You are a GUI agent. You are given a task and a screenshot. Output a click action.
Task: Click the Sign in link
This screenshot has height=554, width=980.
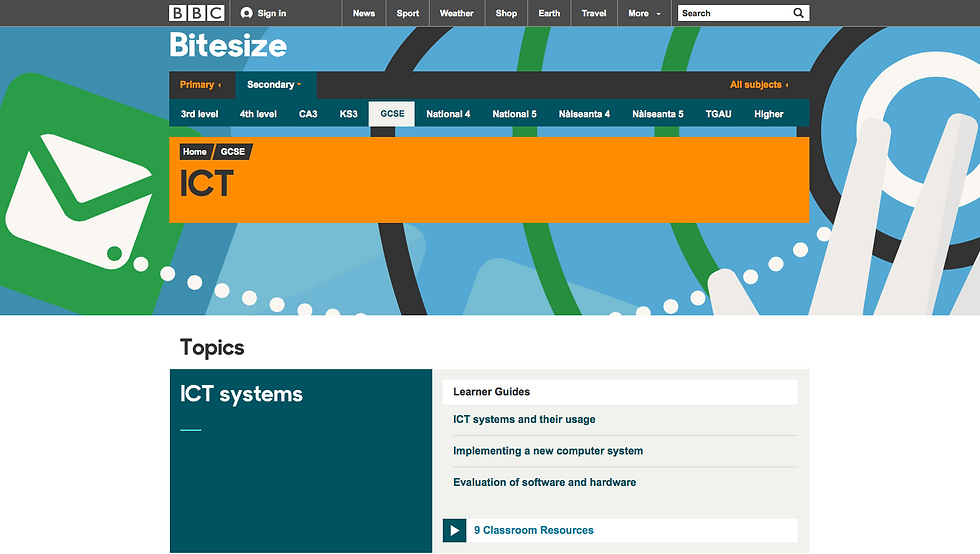point(272,13)
